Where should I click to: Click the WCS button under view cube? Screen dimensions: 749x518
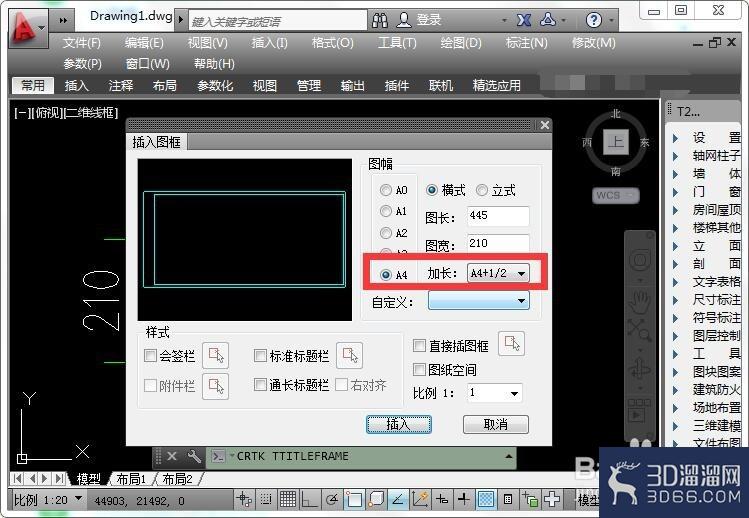click(615, 195)
